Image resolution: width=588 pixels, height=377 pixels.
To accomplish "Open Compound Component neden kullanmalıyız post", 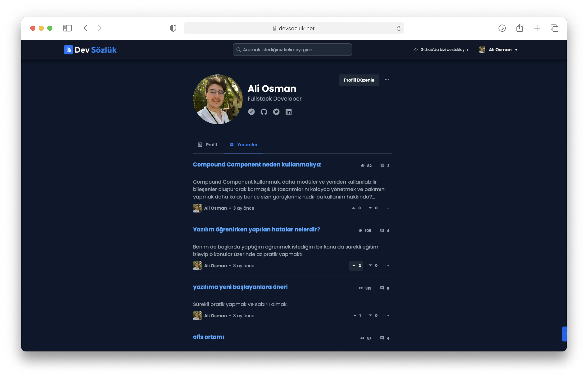I will [257, 164].
